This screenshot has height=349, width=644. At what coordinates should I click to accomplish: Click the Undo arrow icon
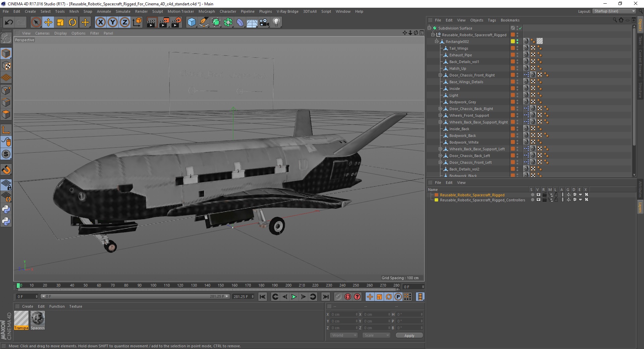(9, 22)
